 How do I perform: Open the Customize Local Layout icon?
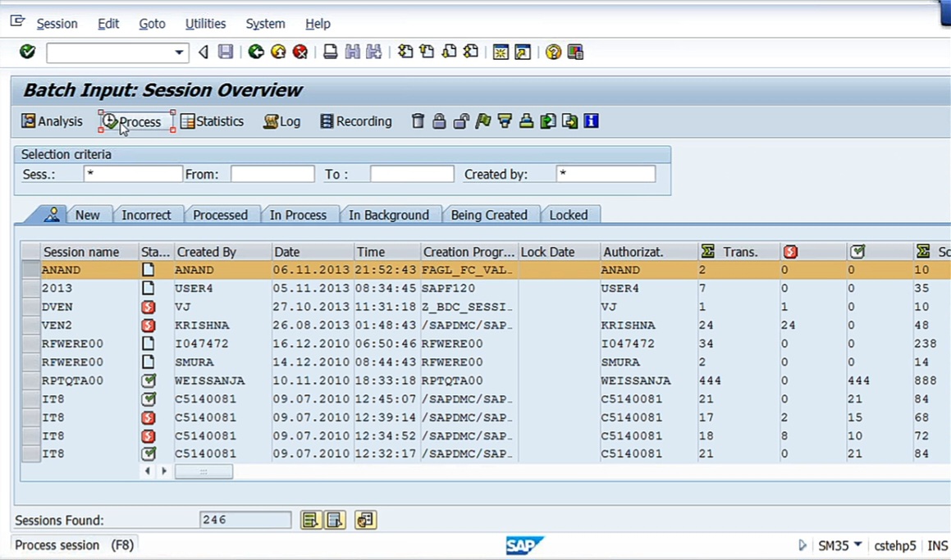(x=575, y=52)
